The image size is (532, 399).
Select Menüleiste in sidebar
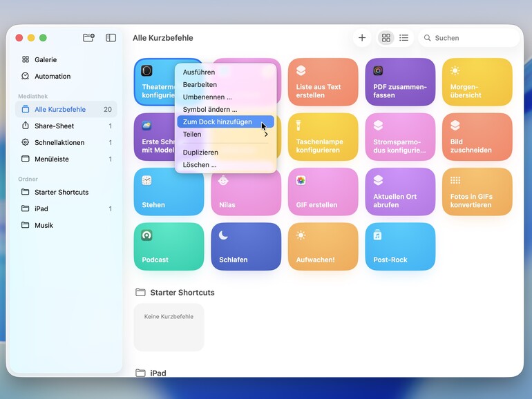[x=66, y=159]
